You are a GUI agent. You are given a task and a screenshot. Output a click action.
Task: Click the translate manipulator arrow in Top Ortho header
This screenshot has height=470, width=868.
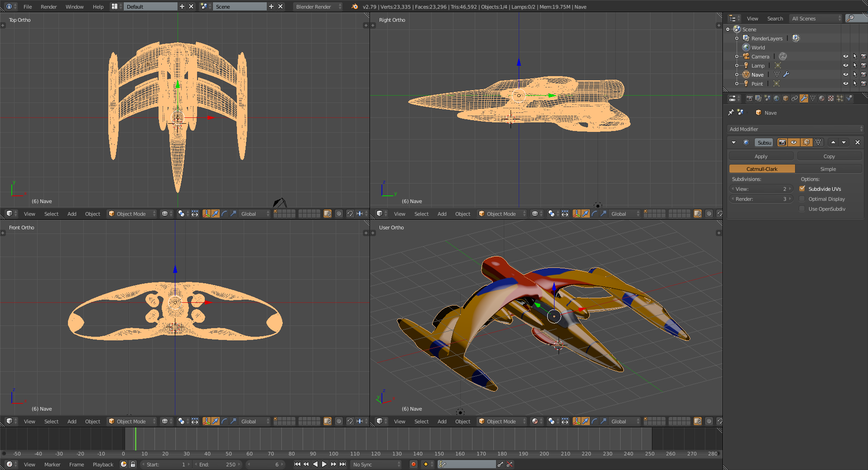click(216, 213)
